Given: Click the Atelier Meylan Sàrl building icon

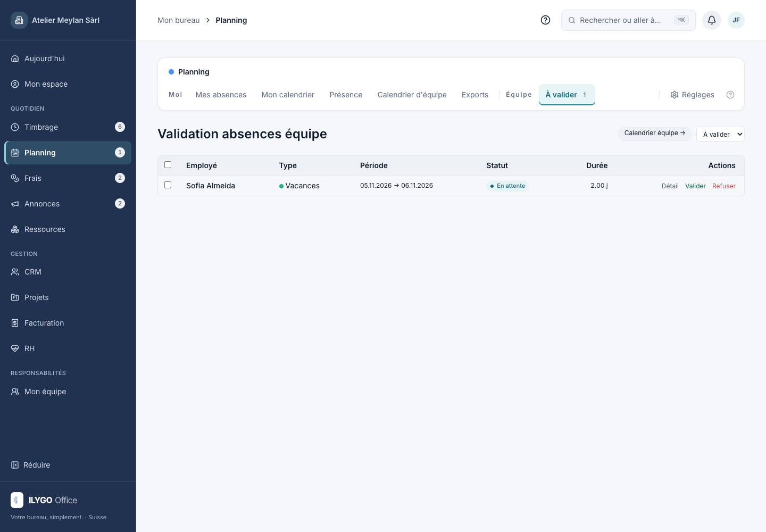Looking at the screenshot, I should tap(19, 20).
